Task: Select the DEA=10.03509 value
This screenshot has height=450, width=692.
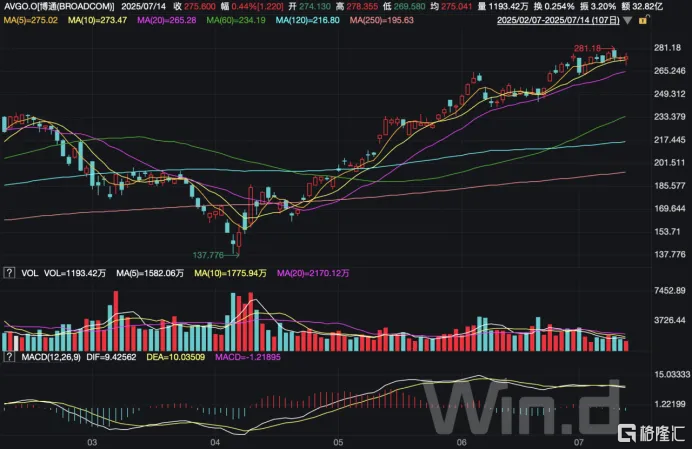Action: (x=176, y=357)
